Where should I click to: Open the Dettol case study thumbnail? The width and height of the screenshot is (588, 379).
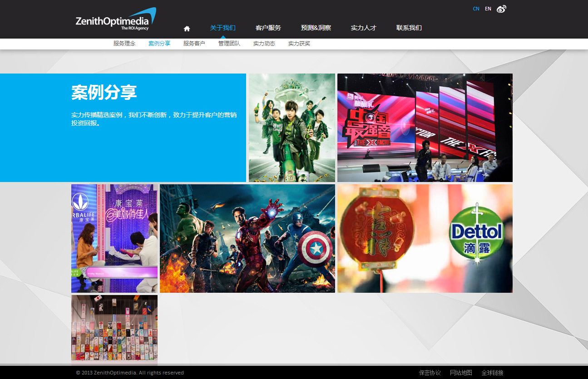click(x=425, y=238)
